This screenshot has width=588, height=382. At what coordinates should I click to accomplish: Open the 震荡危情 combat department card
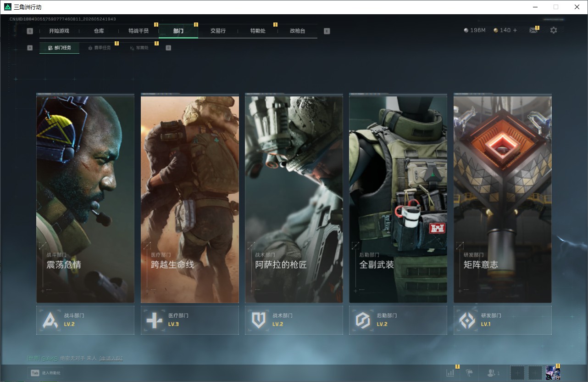coord(85,199)
